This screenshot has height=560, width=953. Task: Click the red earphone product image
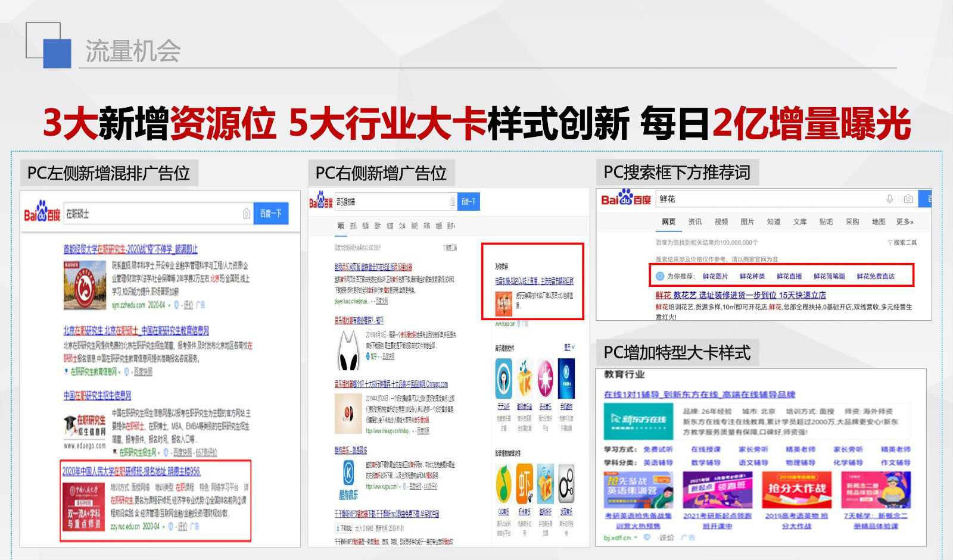click(x=349, y=413)
